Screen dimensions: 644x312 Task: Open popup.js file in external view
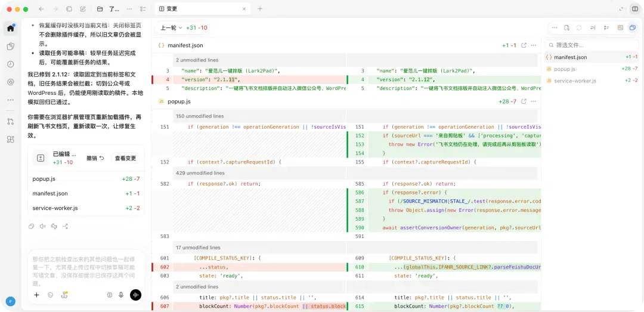coord(524,101)
